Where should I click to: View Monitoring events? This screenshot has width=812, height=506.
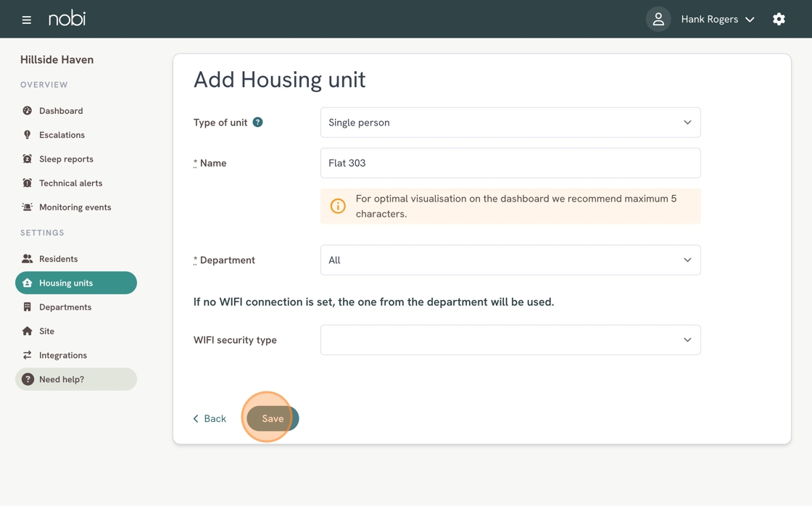tap(75, 207)
